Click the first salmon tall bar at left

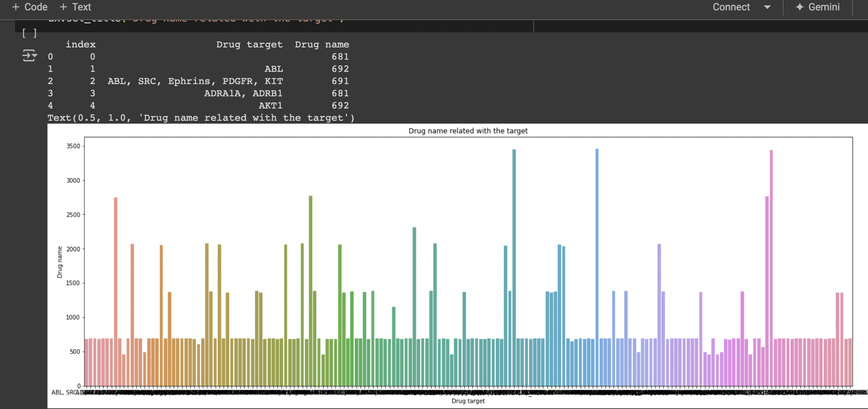(x=115, y=288)
